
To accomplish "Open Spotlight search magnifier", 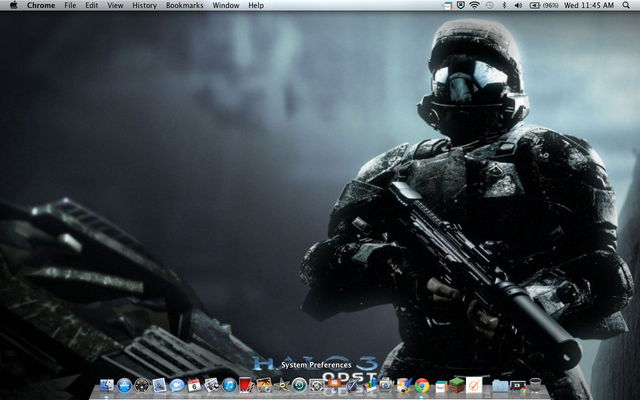I will [626, 5].
